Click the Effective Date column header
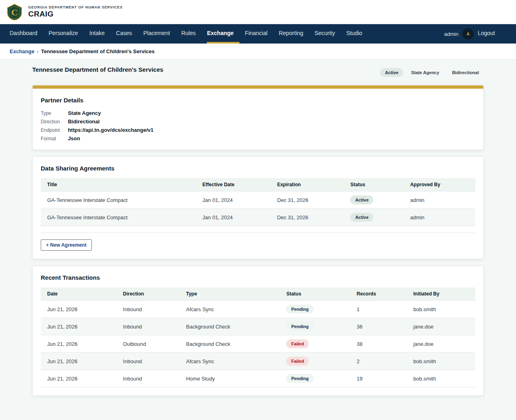Image resolution: width=516 pixels, height=420 pixels. coord(218,185)
